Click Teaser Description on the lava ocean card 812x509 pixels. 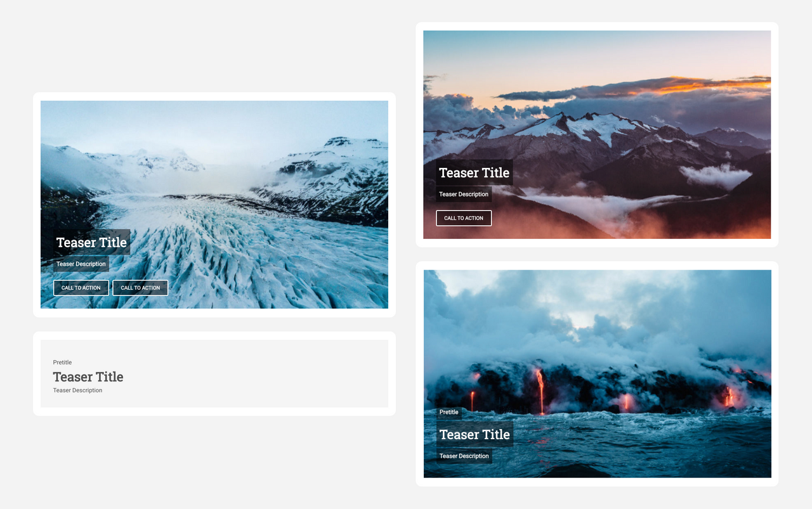[x=464, y=456]
